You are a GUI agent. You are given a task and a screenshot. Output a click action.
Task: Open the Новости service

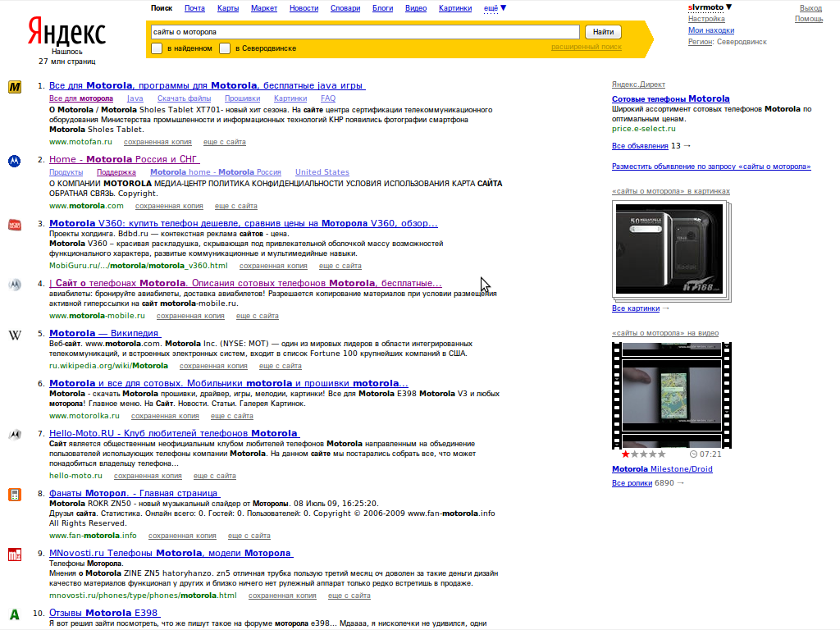[x=304, y=8]
